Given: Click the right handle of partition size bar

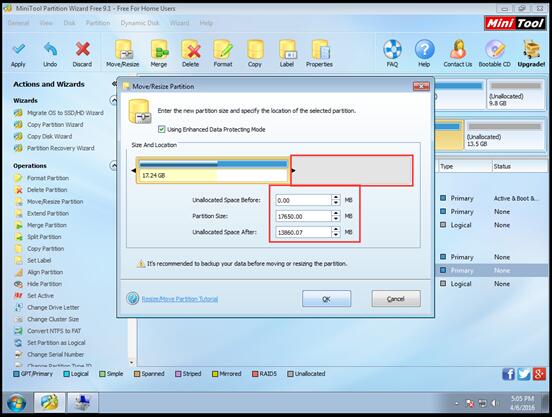Looking at the screenshot, I should 293,171.
